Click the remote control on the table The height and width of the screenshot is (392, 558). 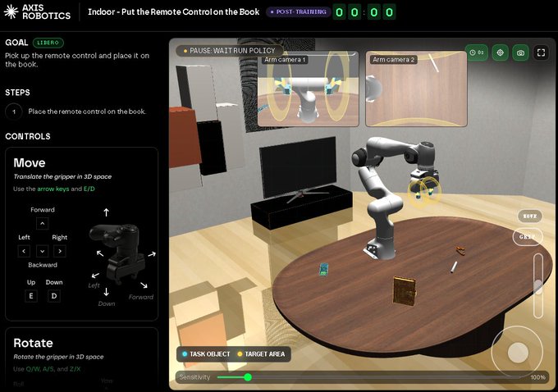pyautogui.click(x=323, y=270)
